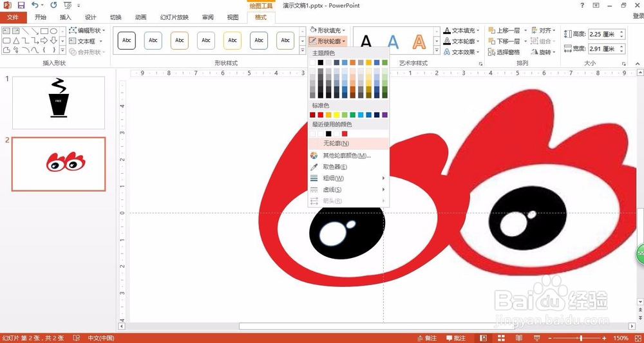Open Align (对齐) dropdown

click(x=544, y=30)
